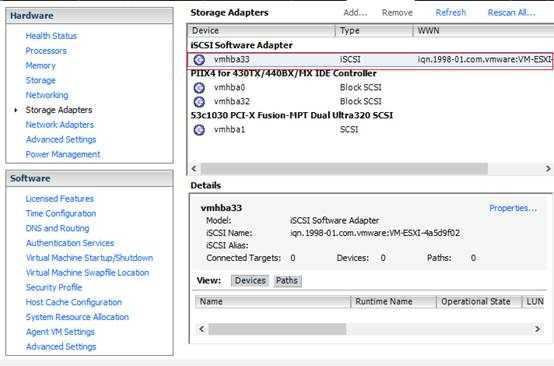Screen dimensions: 554x366
Task: Click adapters list horizontal scrollbar thumb
Action: (344, 169)
